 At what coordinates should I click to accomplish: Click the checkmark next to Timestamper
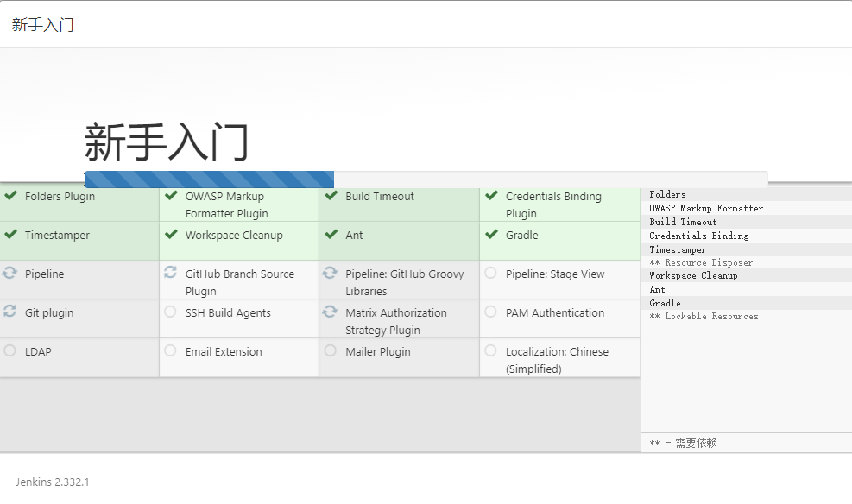coord(10,235)
